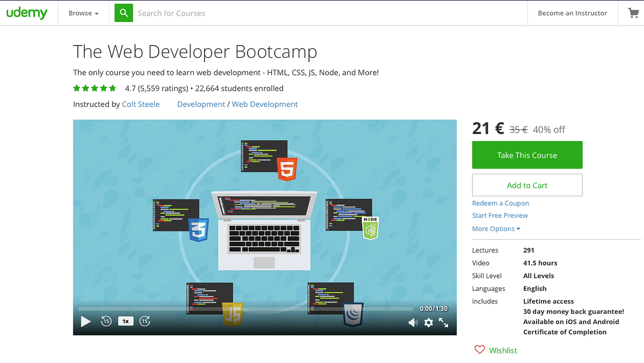The width and height of the screenshot is (644, 363).
Task: Open instructor Colt Steele's profile
Action: [x=141, y=104]
